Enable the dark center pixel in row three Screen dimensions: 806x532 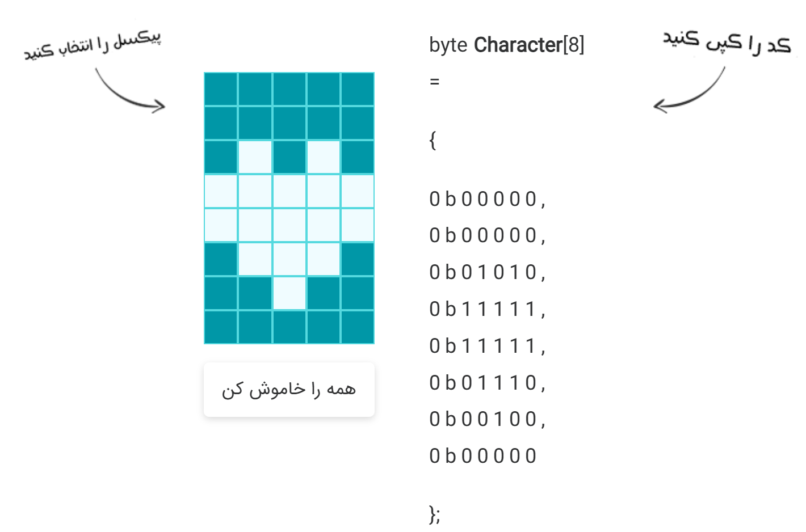pyautogui.click(x=289, y=157)
